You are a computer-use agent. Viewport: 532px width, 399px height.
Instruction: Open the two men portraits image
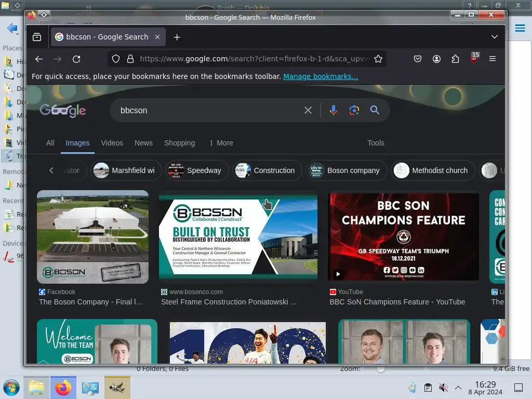click(404, 341)
